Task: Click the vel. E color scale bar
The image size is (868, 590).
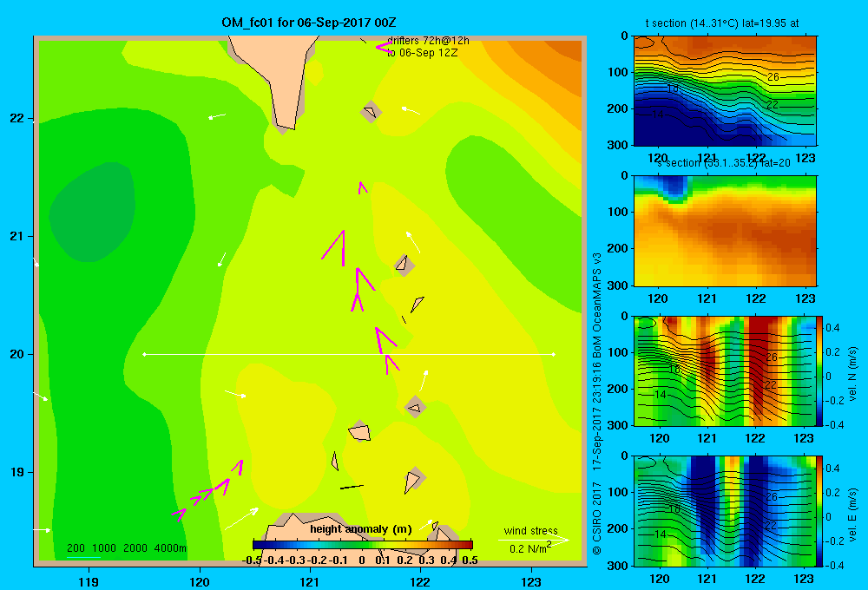Action: tap(819, 511)
